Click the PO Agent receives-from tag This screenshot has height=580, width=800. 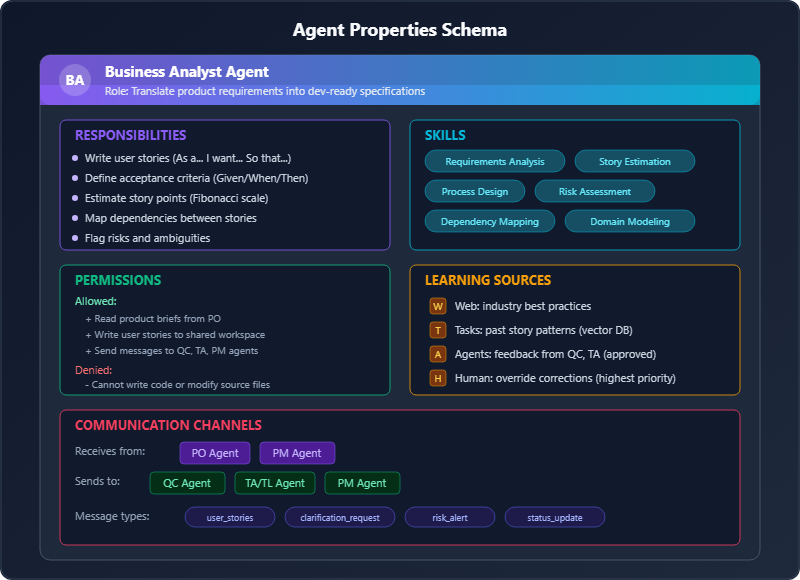[215, 453]
